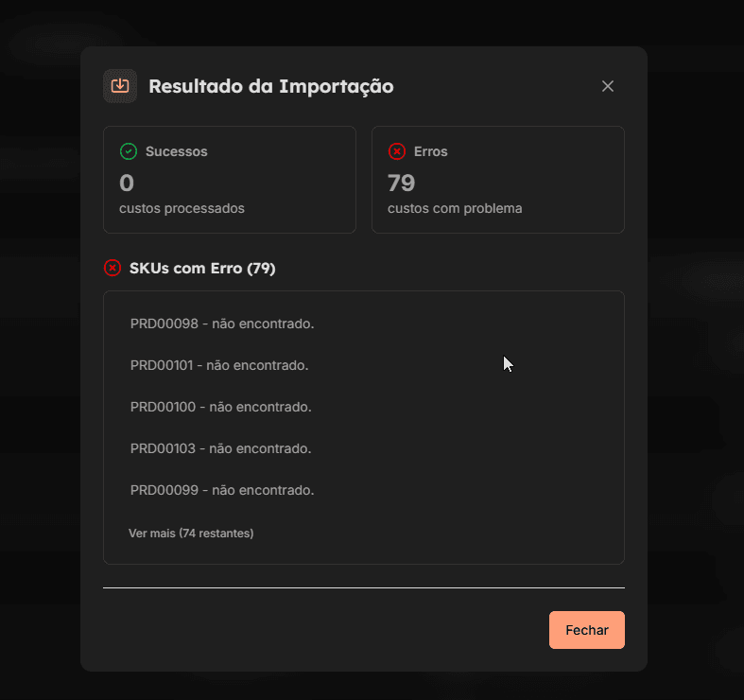Viewport: 744px width, 700px height.
Task: Click the import icon beside the dialog title
Action: tap(120, 86)
